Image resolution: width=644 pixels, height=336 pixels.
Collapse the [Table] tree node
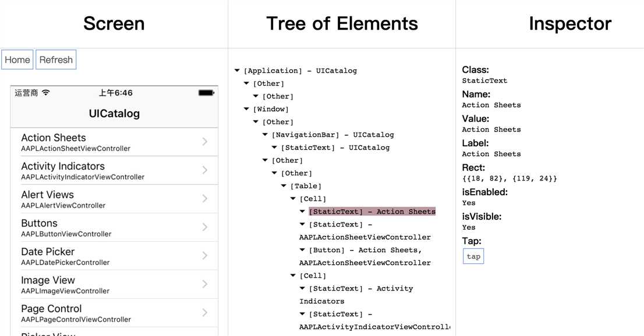[284, 186]
